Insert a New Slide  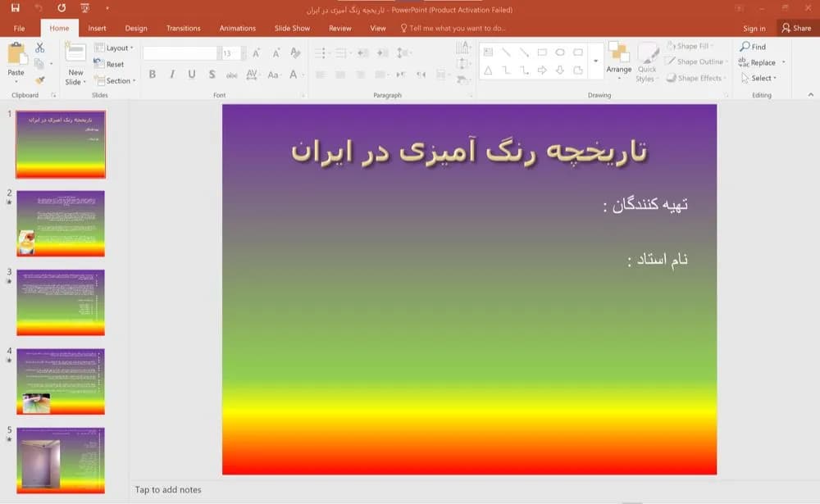point(75,64)
